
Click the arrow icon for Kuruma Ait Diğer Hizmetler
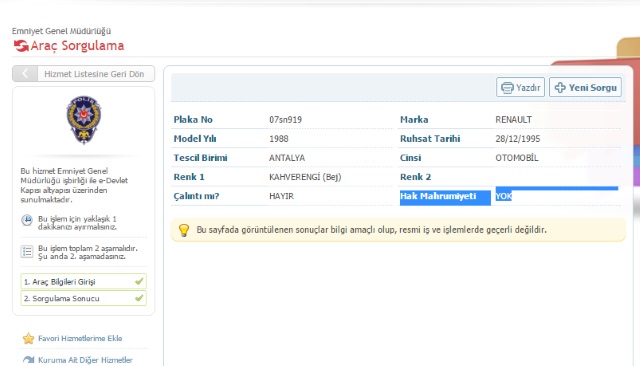pyautogui.click(x=28, y=360)
